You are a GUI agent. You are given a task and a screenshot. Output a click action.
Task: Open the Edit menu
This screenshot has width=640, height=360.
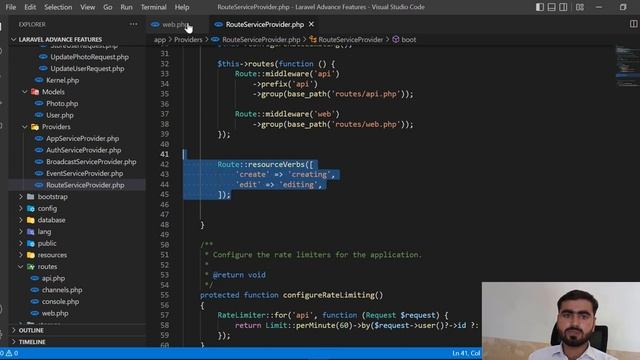pos(30,7)
